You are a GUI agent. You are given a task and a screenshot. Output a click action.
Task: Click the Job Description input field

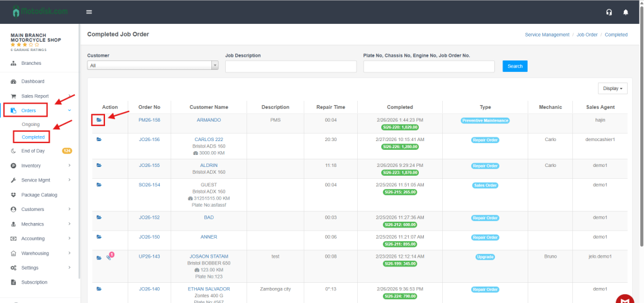click(291, 66)
